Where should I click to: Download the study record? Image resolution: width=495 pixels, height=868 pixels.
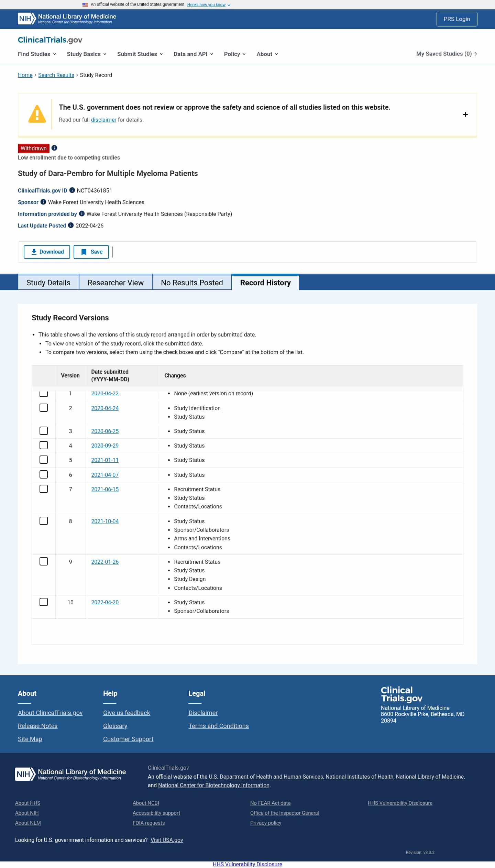click(x=47, y=252)
